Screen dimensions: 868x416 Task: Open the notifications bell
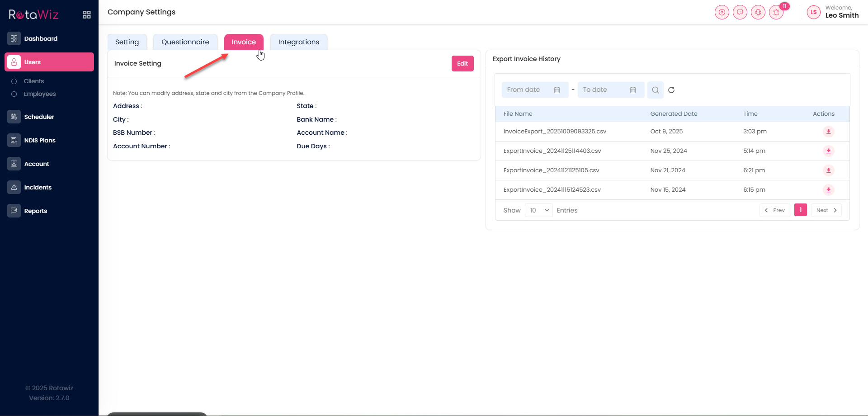(x=776, y=12)
